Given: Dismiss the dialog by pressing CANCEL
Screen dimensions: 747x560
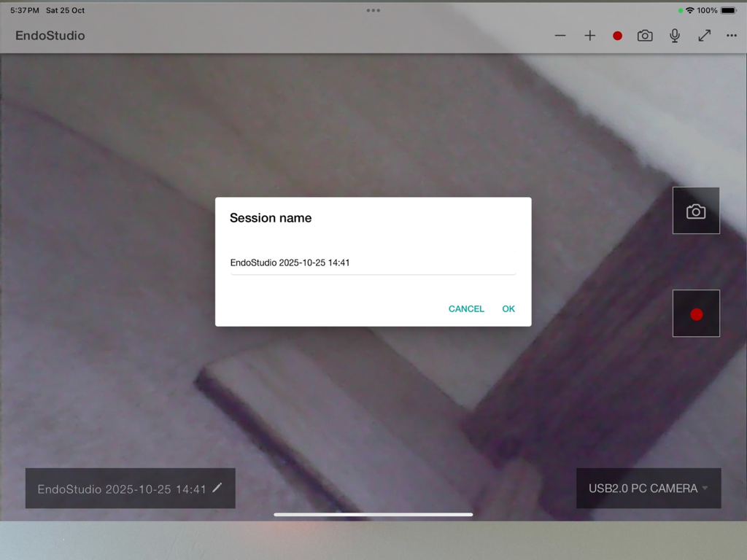Looking at the screenshot, I should [x=466, y=308].
